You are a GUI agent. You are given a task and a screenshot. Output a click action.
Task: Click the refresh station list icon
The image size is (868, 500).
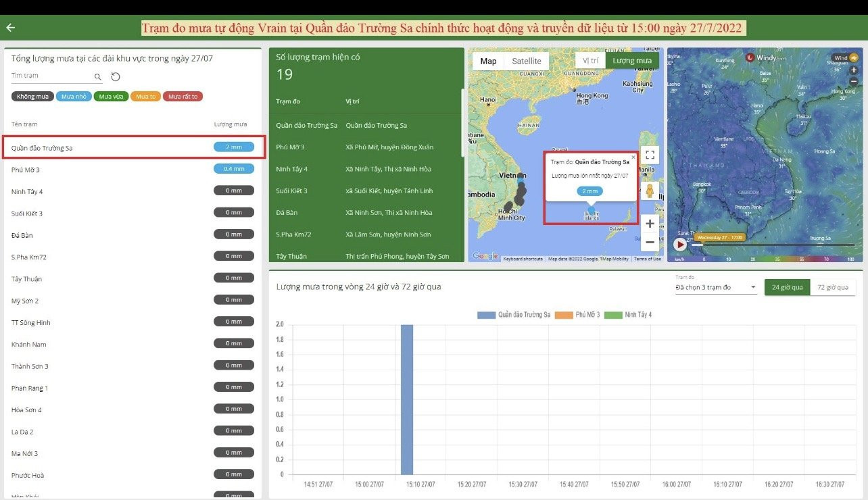coord(116,77)
